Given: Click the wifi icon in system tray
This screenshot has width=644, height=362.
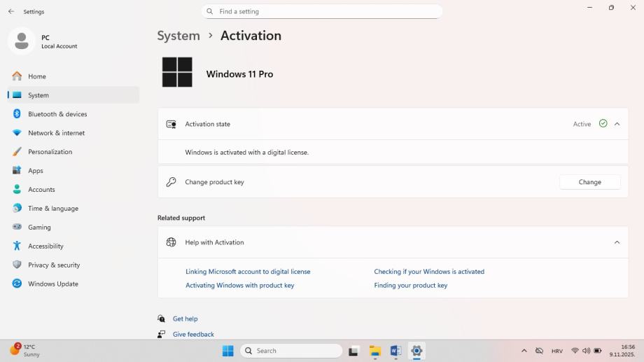Looking at the screenshot, I should pyautogui.click(x=575, y=351).
